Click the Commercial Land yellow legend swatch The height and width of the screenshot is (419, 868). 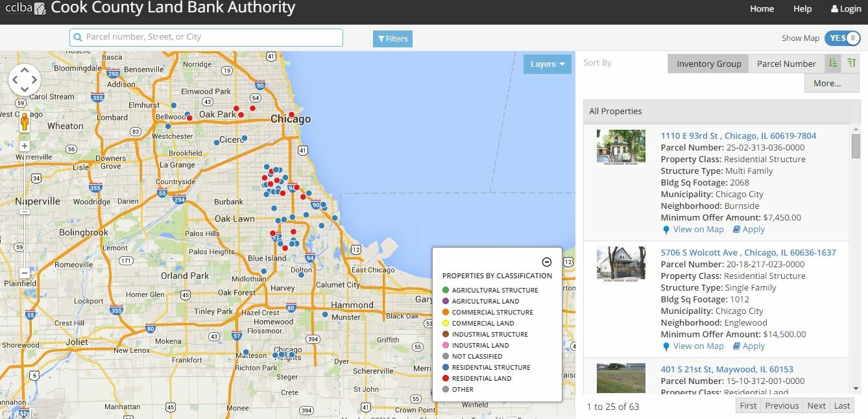[x=445, y=323]
